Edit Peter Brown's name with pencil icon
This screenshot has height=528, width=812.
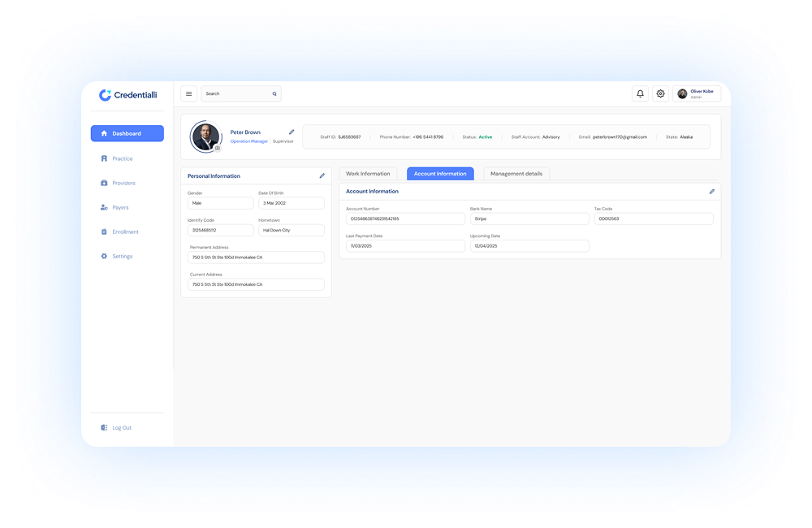point(292,132)
